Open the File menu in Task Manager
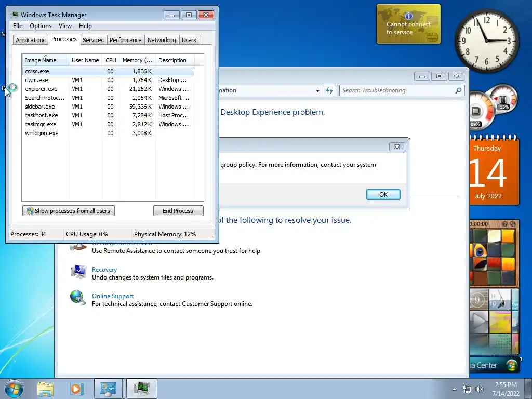 (18, 26)
